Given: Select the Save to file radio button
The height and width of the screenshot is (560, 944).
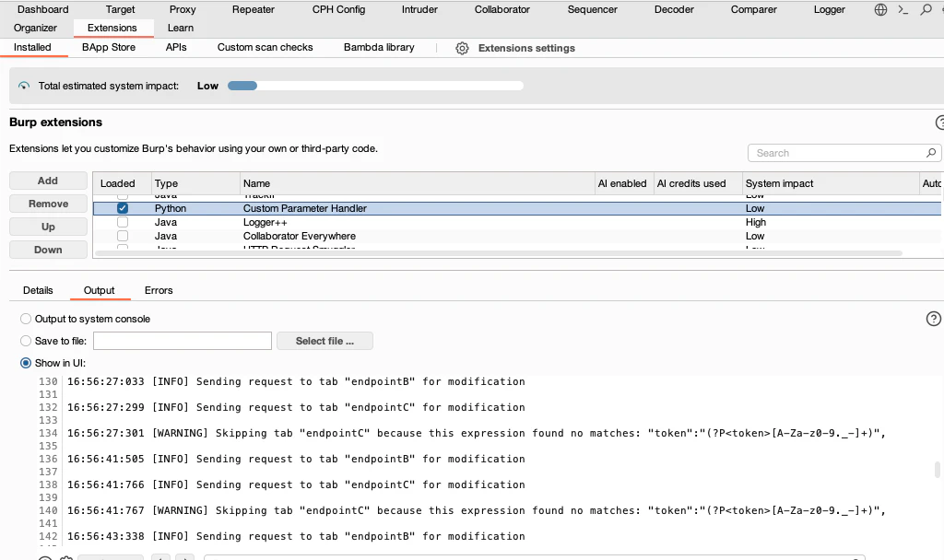Looking at the screenshot, I should [26, 341].
